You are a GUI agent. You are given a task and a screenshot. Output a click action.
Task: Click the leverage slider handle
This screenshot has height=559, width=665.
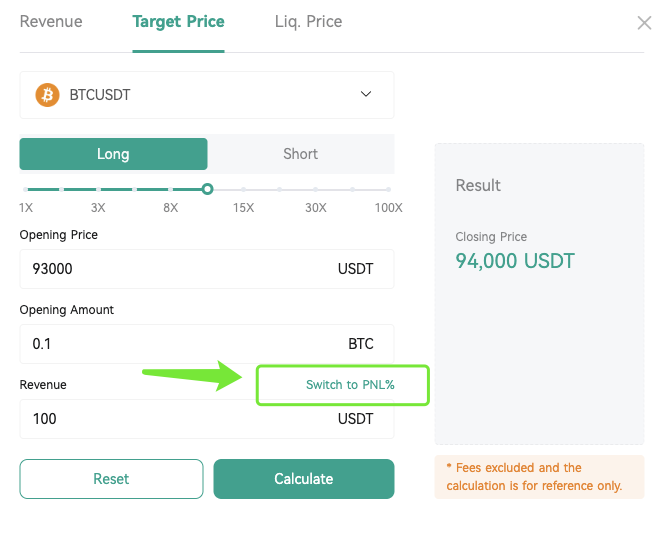[x=207, y=189]
